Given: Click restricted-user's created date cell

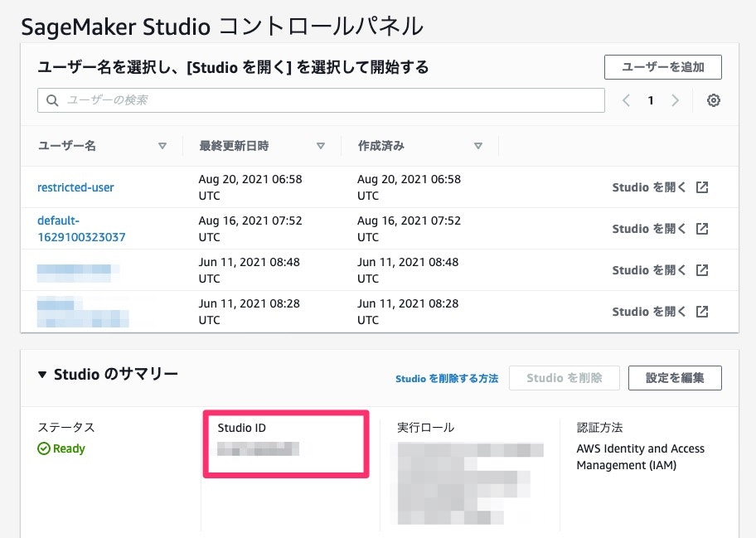Looking at the screenshot, I should coord(409,187).
